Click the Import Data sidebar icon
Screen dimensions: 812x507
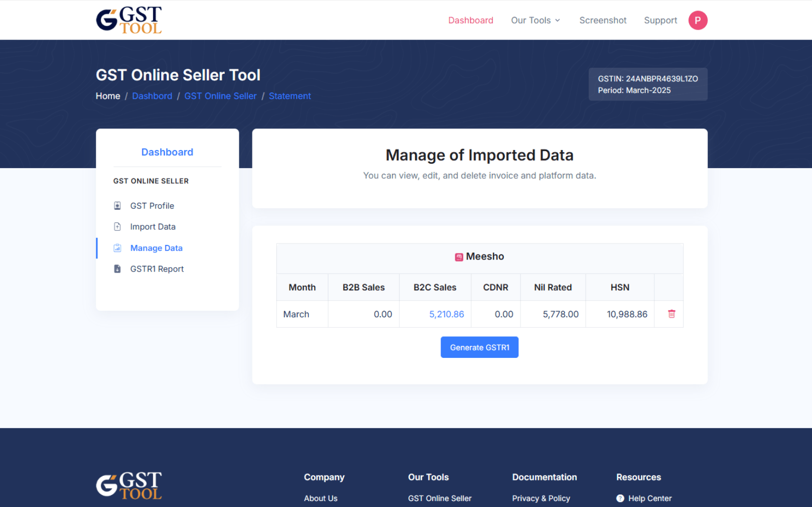tap(117, 227)
